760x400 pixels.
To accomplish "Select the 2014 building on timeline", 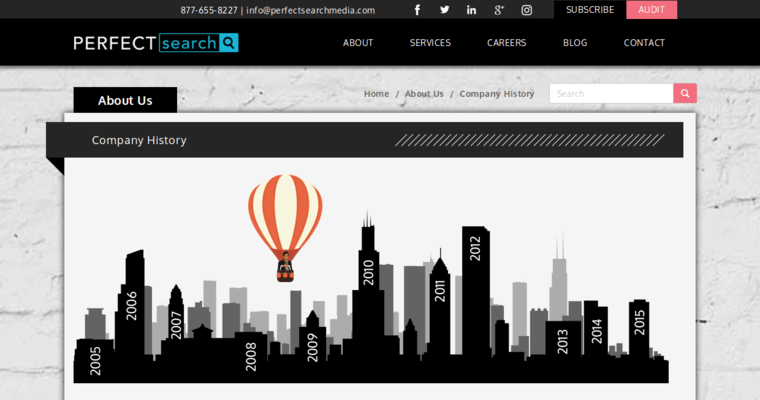I will tap(596, 331).
